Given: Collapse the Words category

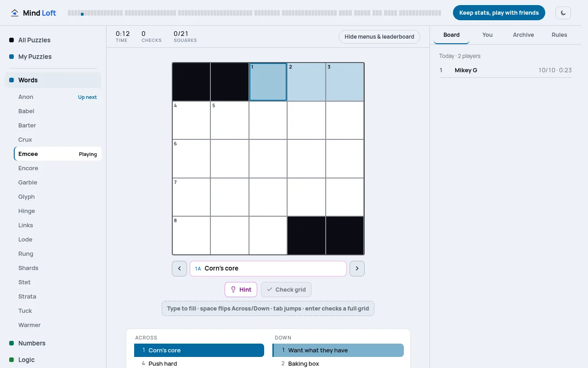Looking at the screenshot, I should [53, 80].
